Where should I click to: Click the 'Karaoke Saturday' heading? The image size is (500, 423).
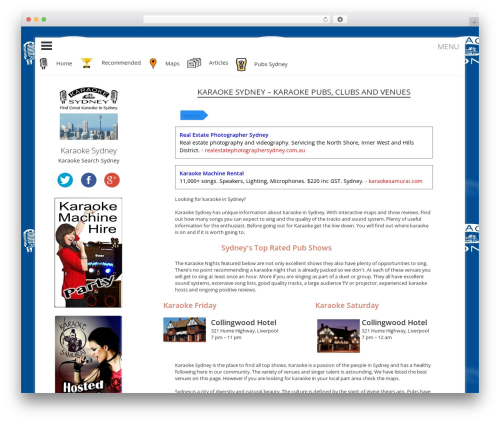(347, 305)
